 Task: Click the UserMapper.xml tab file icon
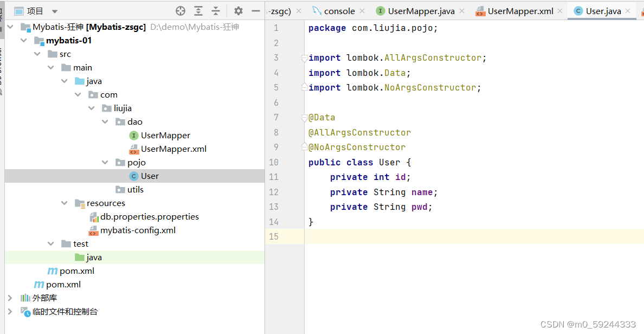coord(480,11)
